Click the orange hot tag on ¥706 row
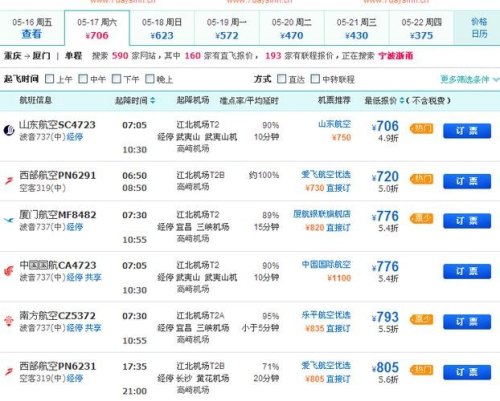The width and height of the screenshot is (500, 401). [x=422, y=129]
